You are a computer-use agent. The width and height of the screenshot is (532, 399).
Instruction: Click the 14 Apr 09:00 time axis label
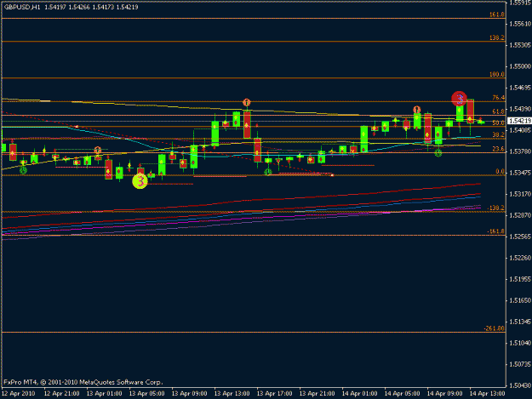(445, 394)
